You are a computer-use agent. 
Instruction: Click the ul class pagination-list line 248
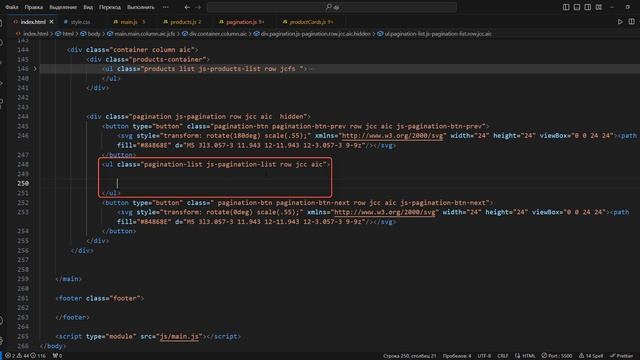216,164
